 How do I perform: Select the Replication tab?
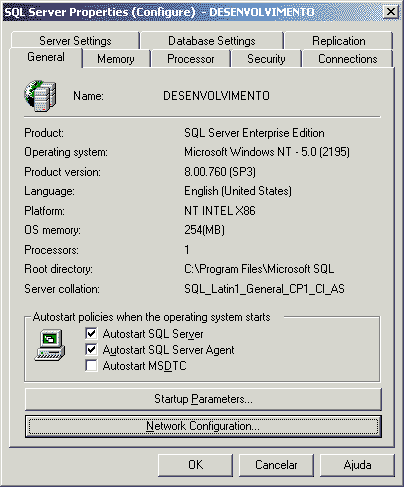click(x=339, y=41)
